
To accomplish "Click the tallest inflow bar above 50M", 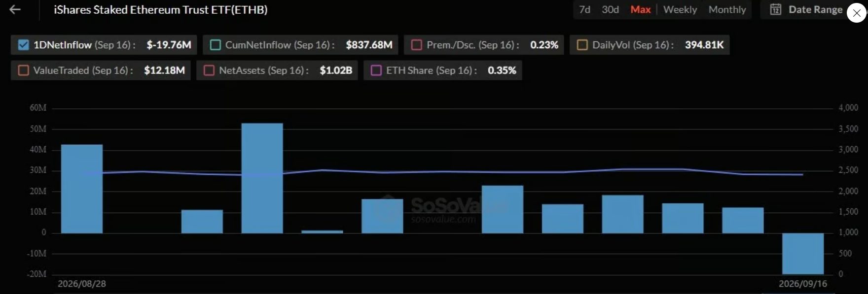I will click(x=262, y=178).
